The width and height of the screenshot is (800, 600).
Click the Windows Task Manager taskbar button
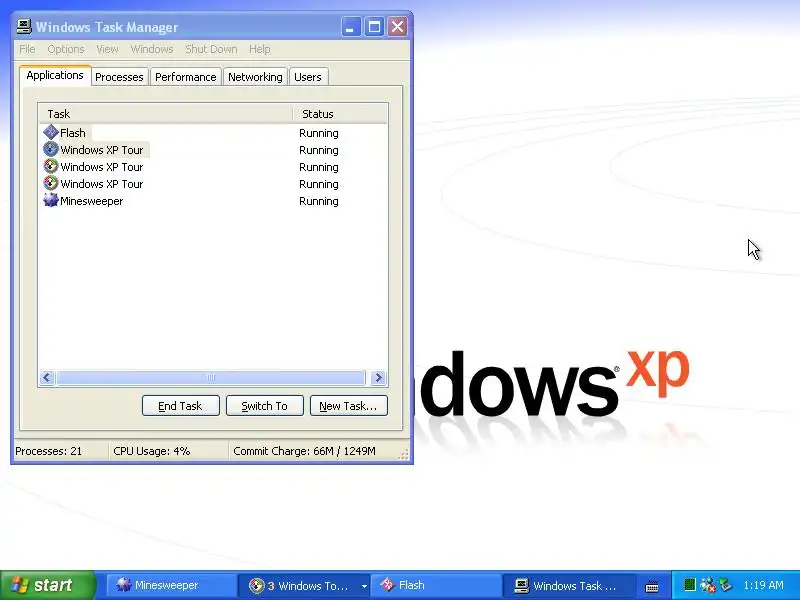coord(568,586)
